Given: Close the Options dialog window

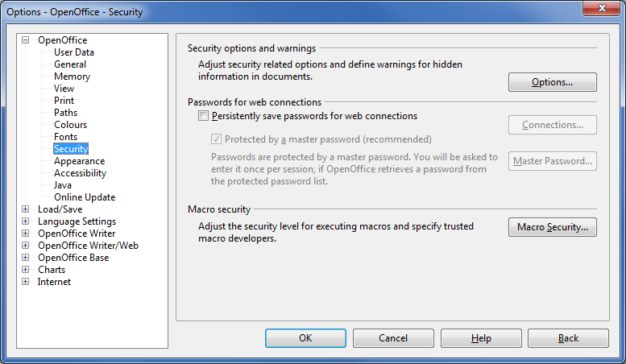Looking at the screenshot, I should [602, 8].
